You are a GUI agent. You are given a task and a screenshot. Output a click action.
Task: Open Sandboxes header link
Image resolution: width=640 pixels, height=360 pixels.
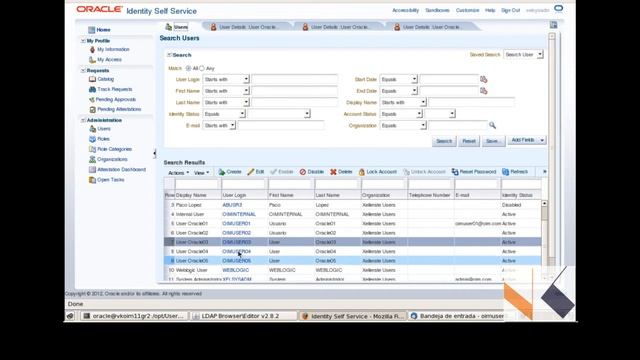(437, 10)
